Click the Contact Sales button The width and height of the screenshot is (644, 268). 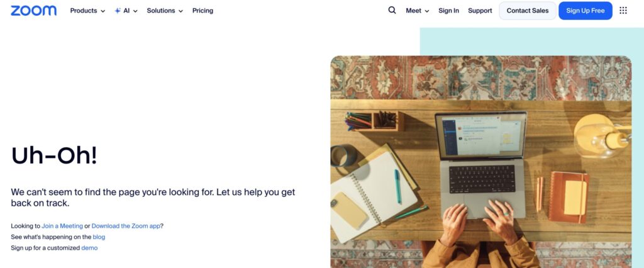[x=528, y=11]
